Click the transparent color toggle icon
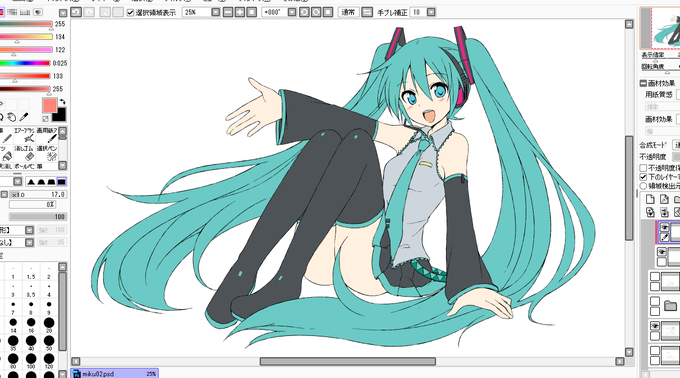 click(45, 118)
